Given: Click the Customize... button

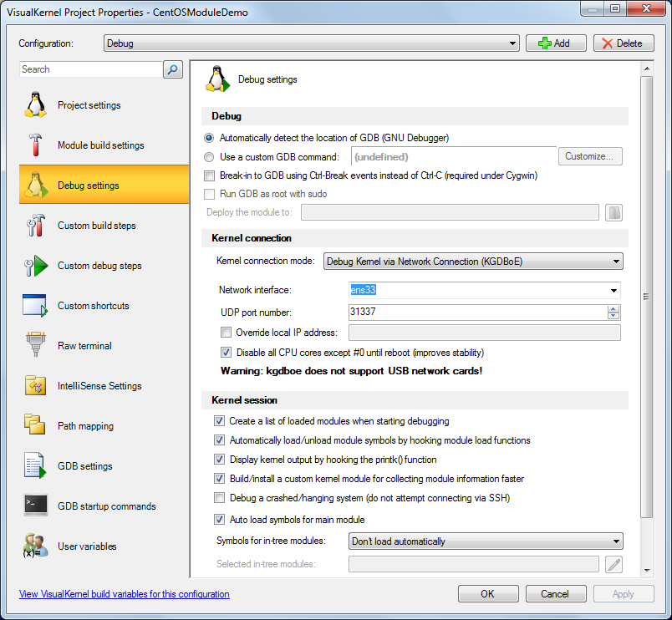Looking at the screenshot, I should click(590, 156).
